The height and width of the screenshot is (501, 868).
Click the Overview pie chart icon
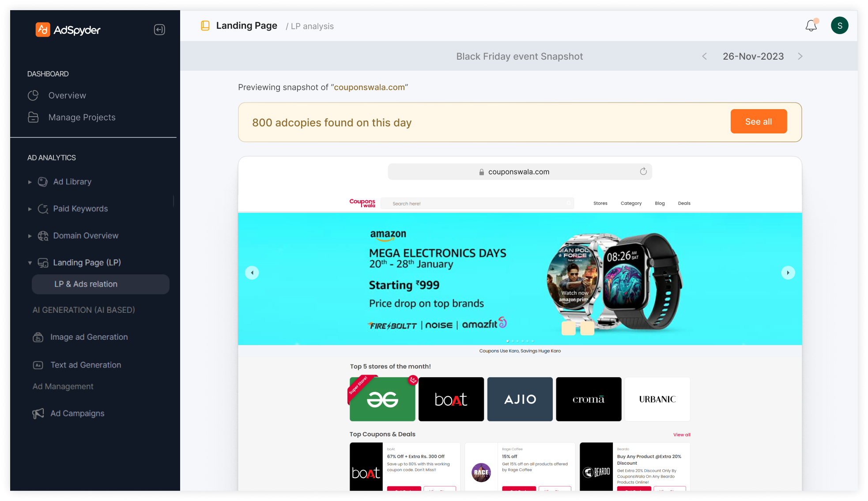click(x=33, y=95)
